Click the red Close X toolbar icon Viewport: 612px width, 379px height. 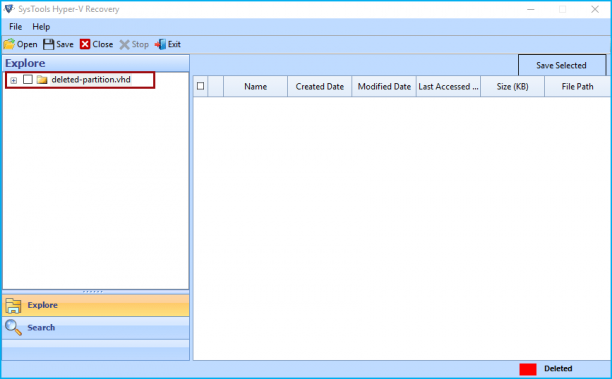coord(85,44)
